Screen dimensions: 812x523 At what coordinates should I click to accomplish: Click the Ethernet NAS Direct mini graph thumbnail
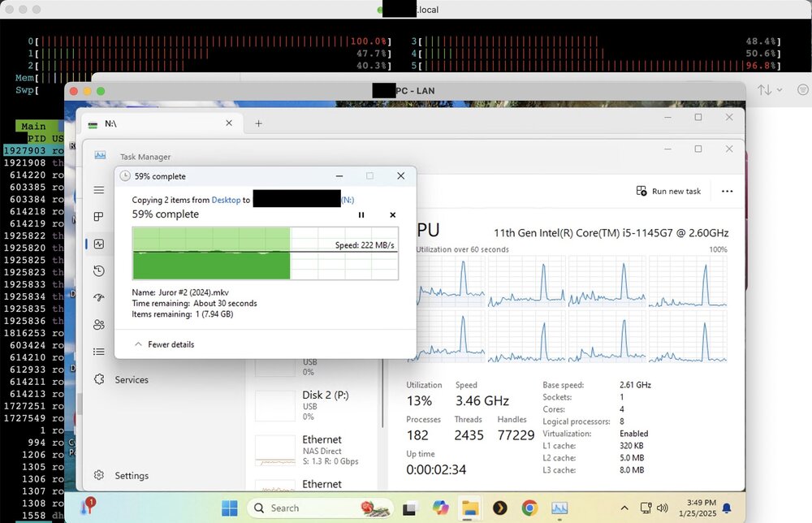tap(275, 451)
